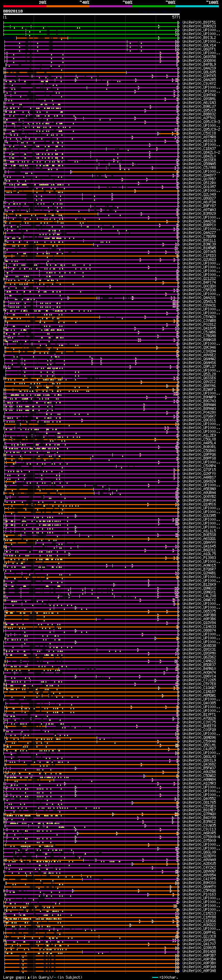Choose sequence UniRef100_Q4A2S9

click(199, 68)
